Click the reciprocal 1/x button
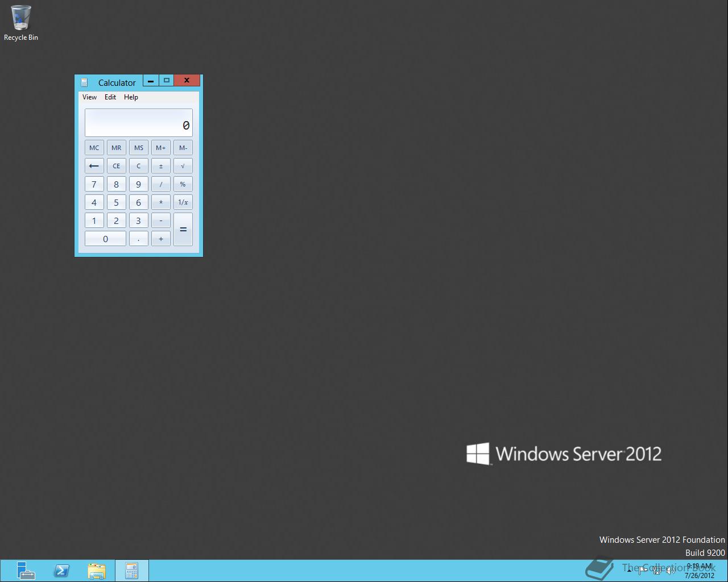 pos(183,202)
